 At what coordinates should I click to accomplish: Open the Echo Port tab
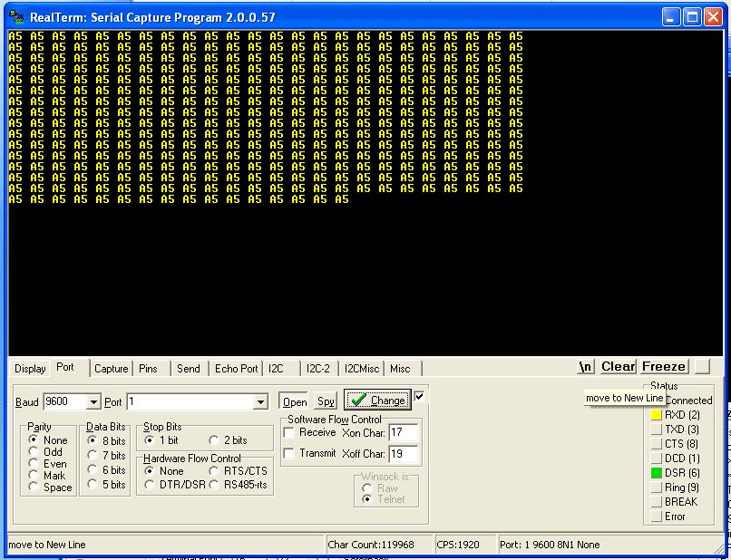[x=236, y=369]
